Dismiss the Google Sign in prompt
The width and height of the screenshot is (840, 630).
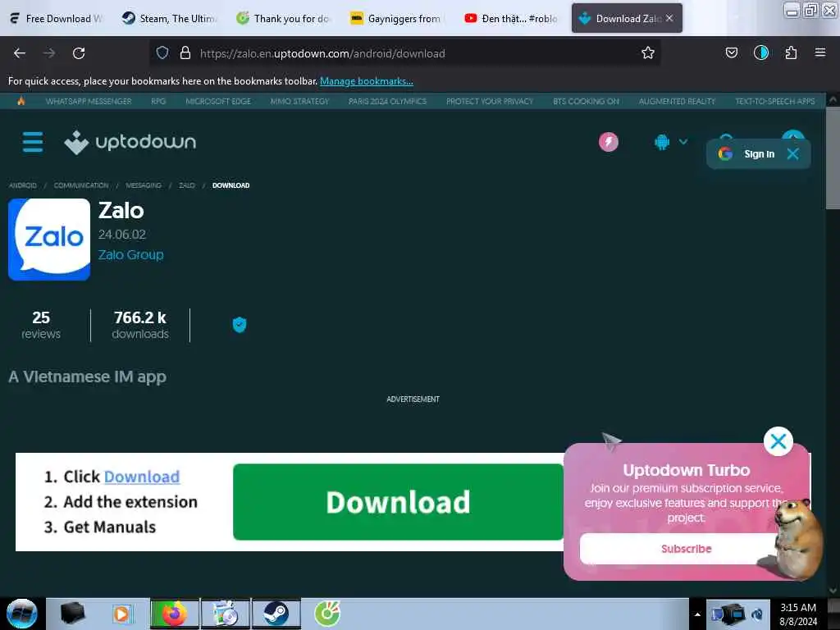pos(793,154)
